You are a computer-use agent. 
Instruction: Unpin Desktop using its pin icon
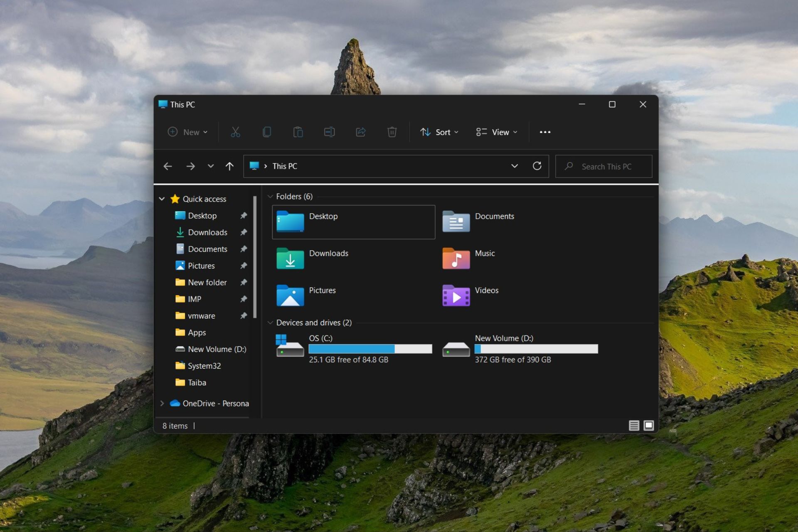(x=244, y=216)
